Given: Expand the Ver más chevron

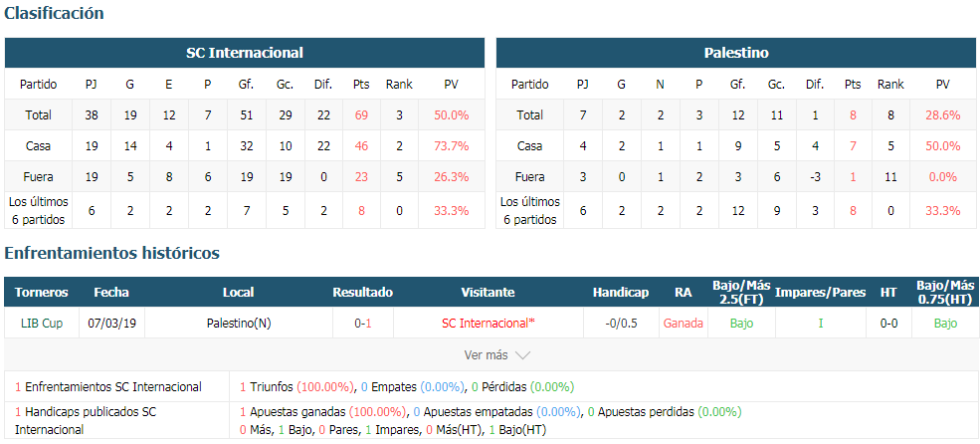Looking at the screenshot, I should [x=522, y=355].
